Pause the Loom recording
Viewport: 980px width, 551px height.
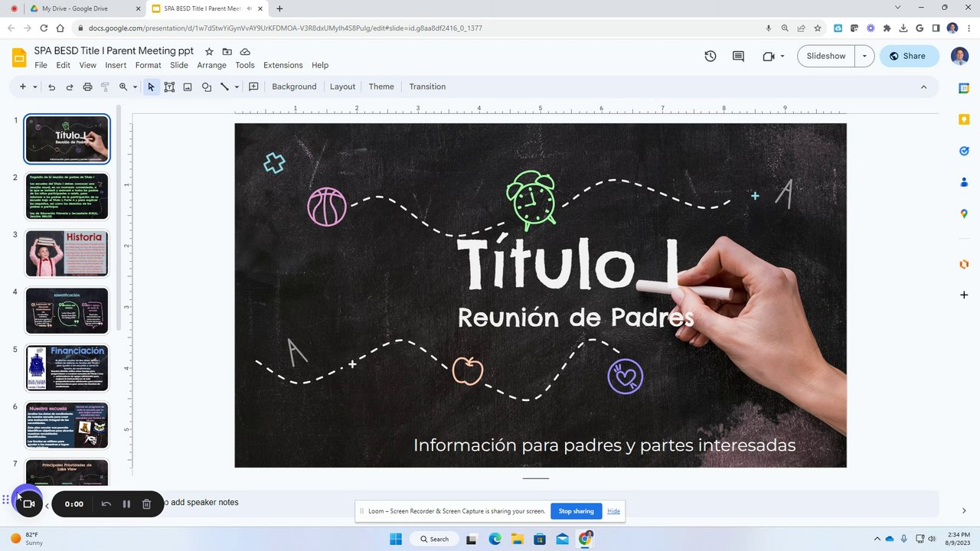(126, 504)
